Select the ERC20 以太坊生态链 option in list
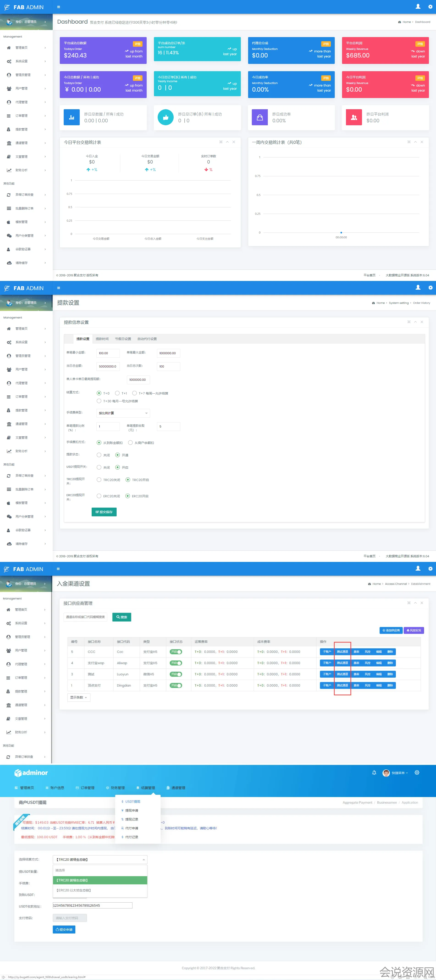436x980 pixels. click(100, 890)
